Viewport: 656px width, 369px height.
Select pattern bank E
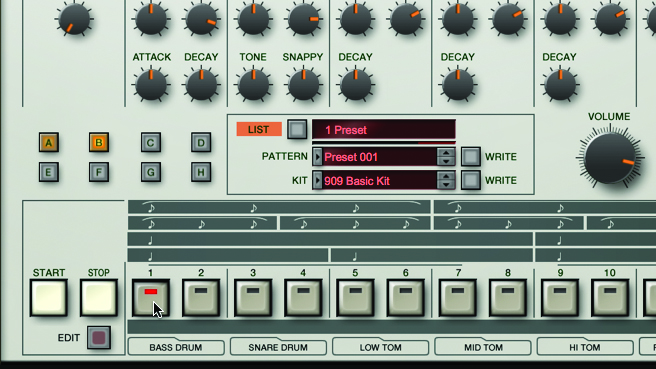(x=49, y=172)
